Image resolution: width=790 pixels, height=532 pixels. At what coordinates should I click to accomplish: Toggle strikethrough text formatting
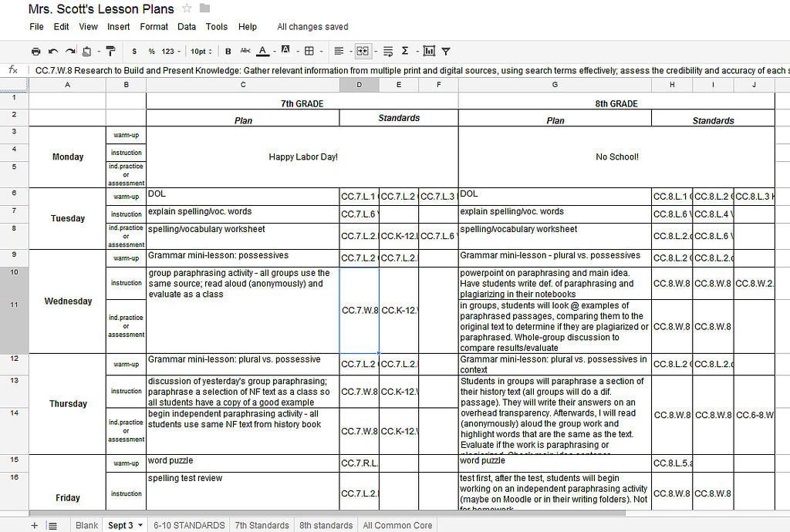point(245,52)
